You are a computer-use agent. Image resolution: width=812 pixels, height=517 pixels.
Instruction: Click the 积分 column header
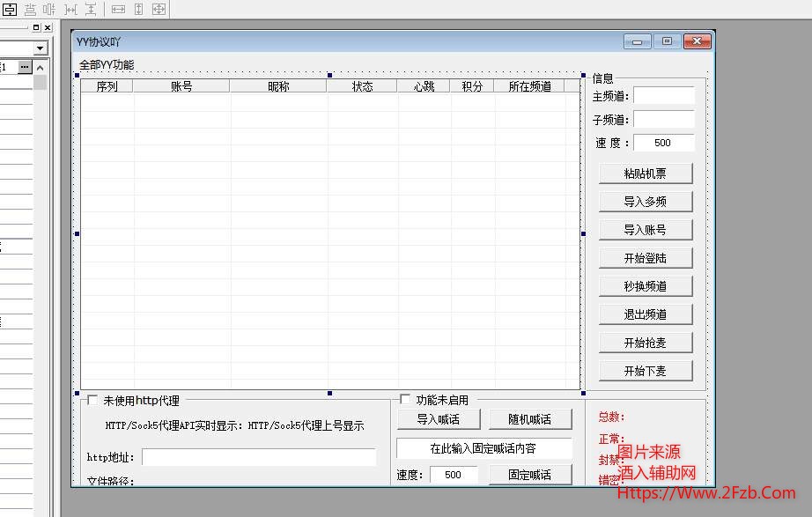point(472,86)
